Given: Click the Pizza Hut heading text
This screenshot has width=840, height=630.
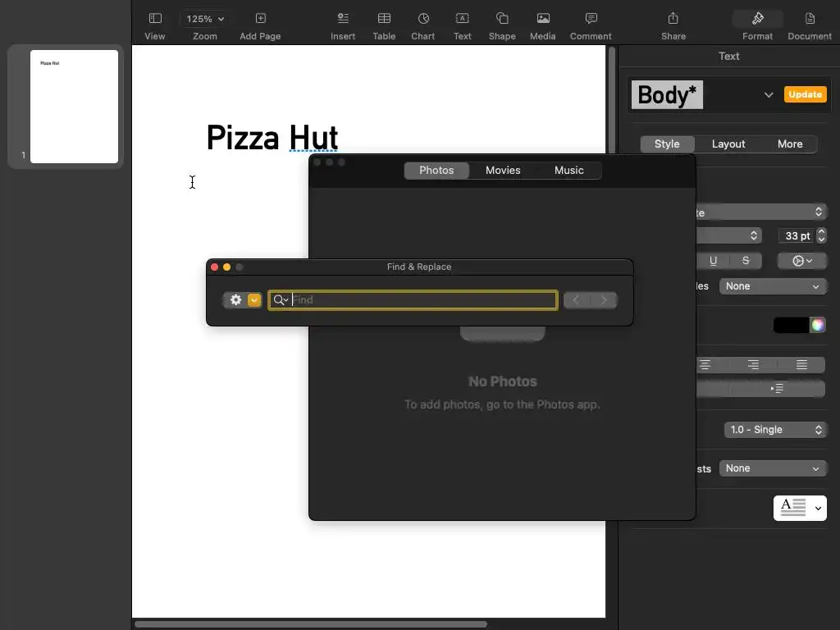Looking at the screenshot, I should coord(272,138).
